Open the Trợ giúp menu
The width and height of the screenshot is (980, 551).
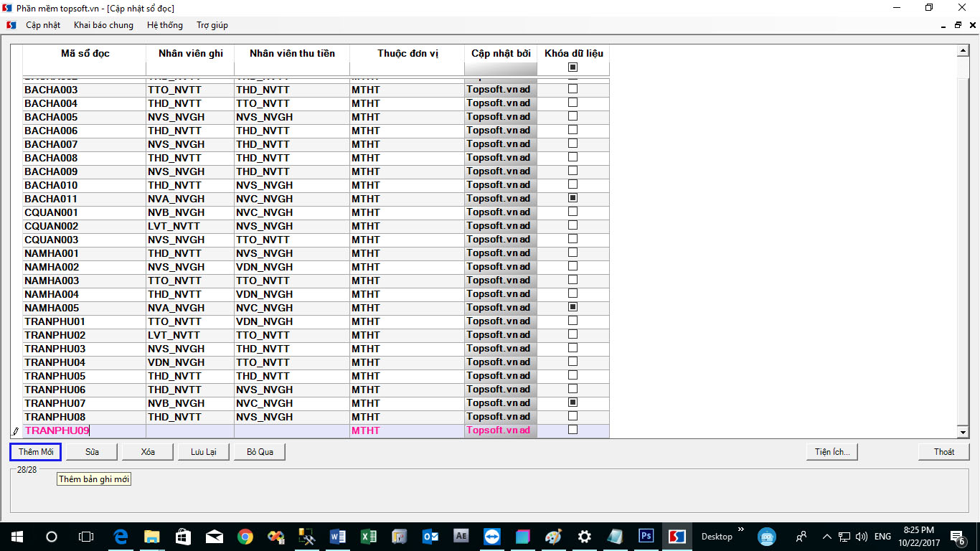tap(212, 25)
